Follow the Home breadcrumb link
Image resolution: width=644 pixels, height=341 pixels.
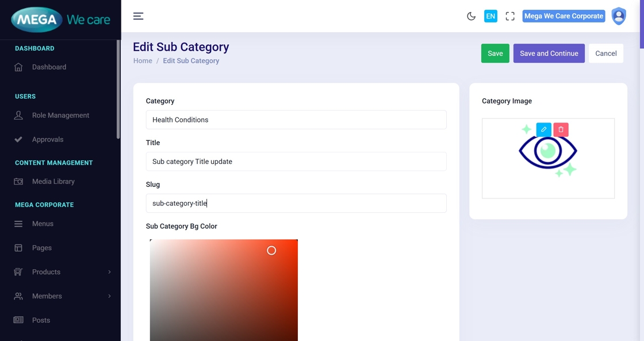point(143,61)
